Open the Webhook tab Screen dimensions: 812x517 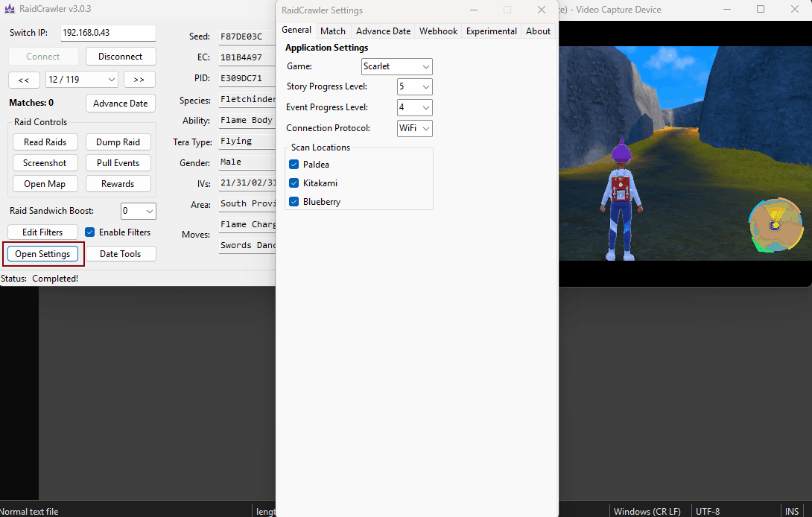pos(438,31)
